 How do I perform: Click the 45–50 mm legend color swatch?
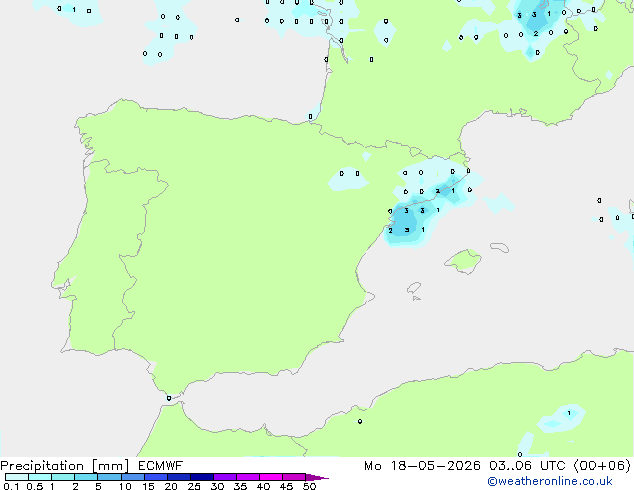(294, 477)
